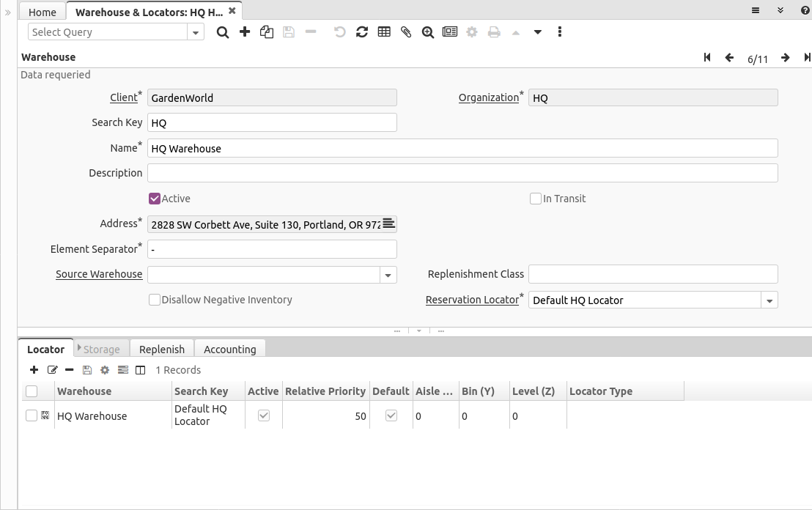Image resolution: width=812 pixels, height=510 pixels.
Task: Uncheck the Active checkbox
Action: click(155, 199)
